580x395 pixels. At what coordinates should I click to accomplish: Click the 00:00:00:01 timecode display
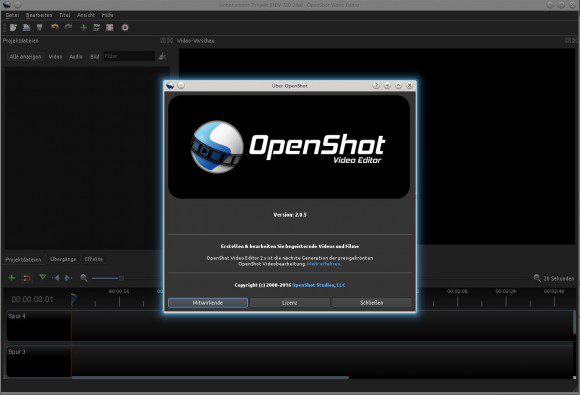(33, 299)
